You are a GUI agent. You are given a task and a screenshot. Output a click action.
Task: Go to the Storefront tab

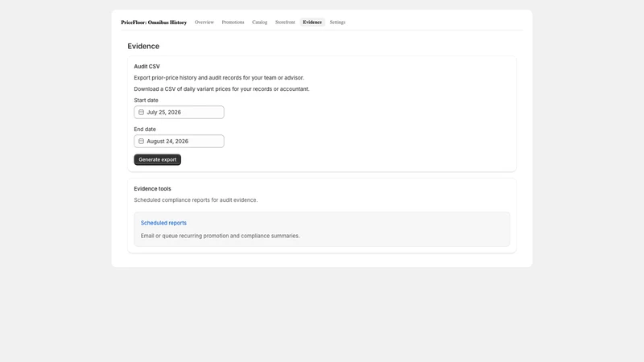(285, 23)
